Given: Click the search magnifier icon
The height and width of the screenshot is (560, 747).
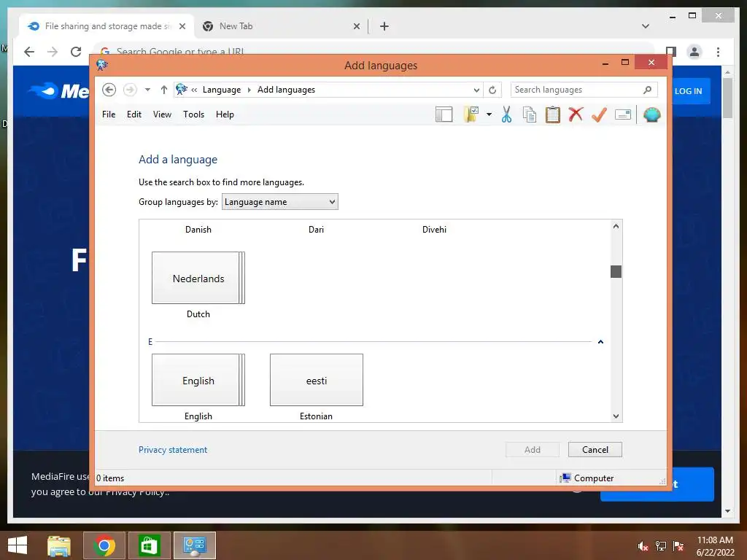Looking at the screenshot, I should (647, 90).
